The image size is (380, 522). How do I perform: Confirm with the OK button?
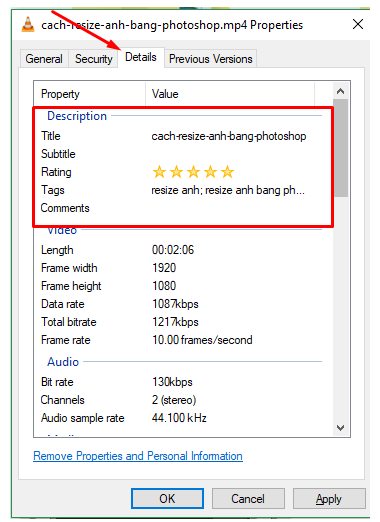coord(167,499)
